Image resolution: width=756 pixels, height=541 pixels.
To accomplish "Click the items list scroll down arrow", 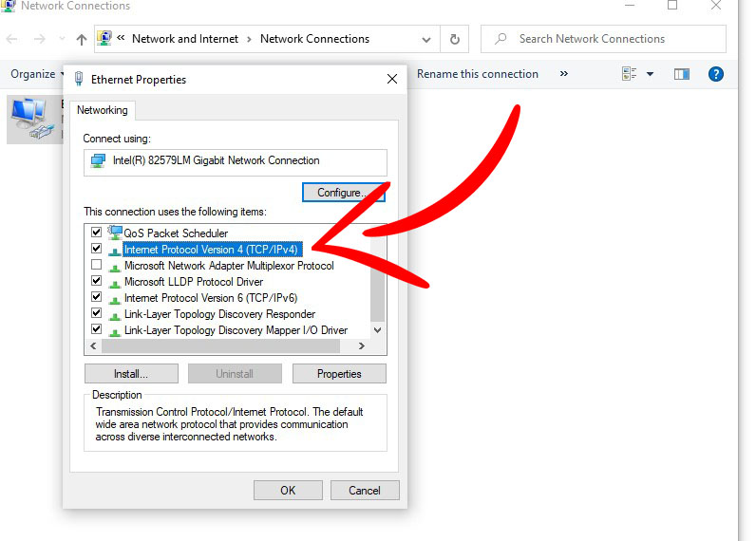I will (x=377, y=330).
